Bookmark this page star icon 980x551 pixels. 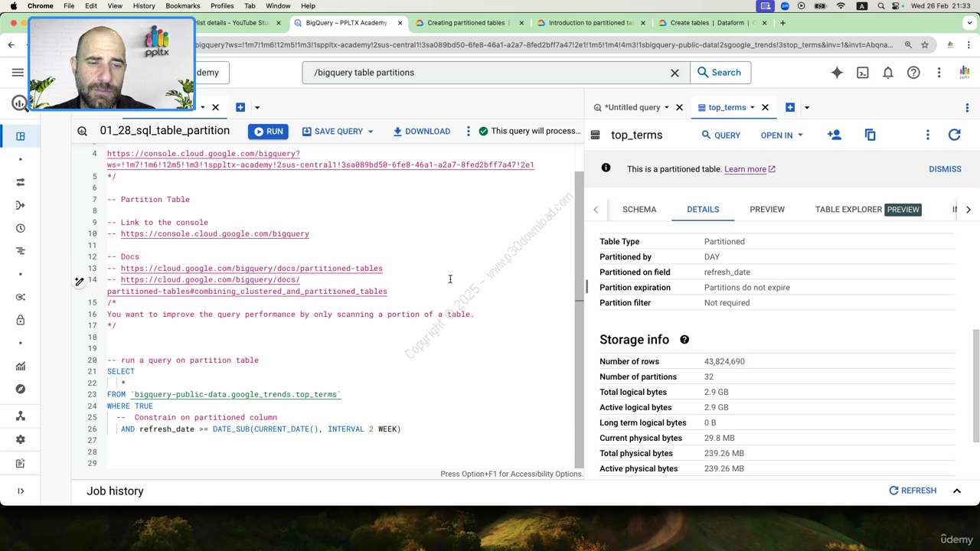[x=925, y=45]
